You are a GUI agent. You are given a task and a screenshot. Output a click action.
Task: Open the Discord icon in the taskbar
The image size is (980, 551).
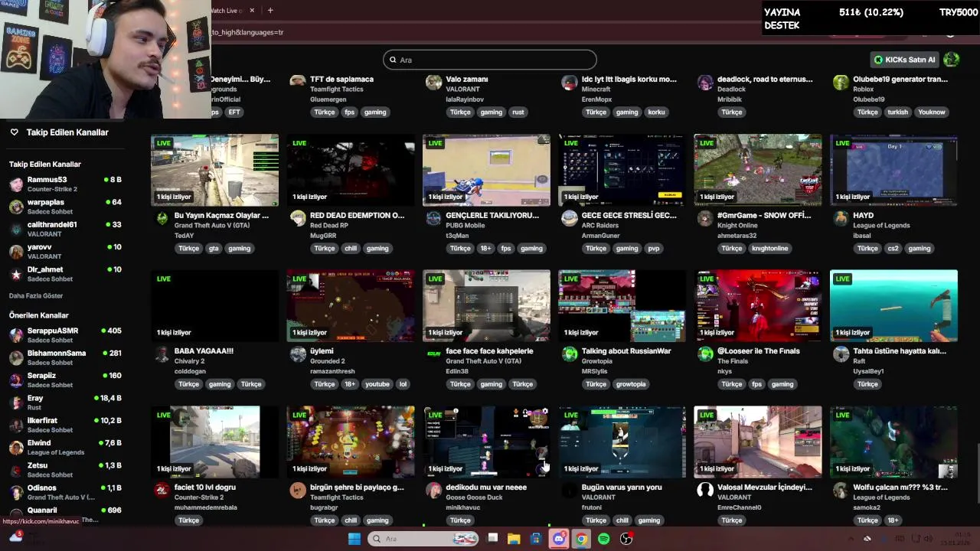click(x=559, y=539)
